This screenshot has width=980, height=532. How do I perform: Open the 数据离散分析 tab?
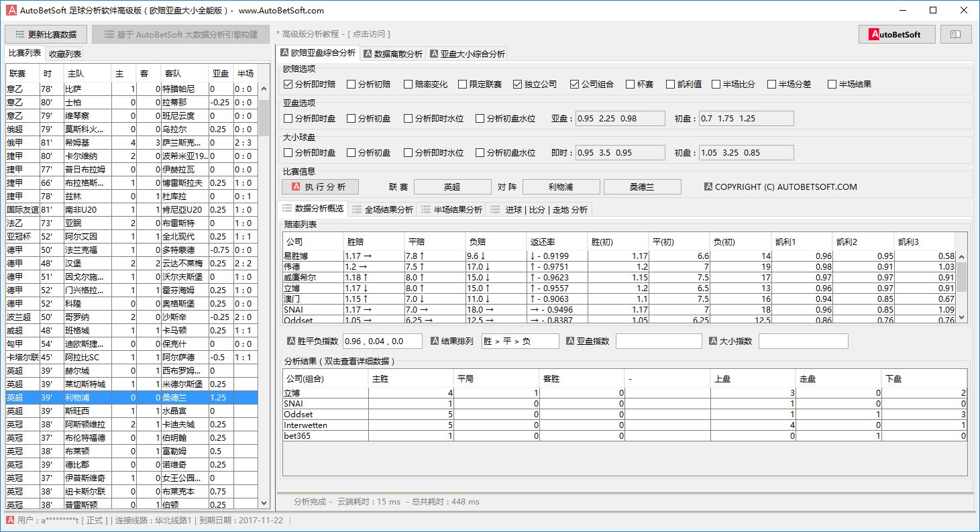pyautogui.click(x=394, y=54)
